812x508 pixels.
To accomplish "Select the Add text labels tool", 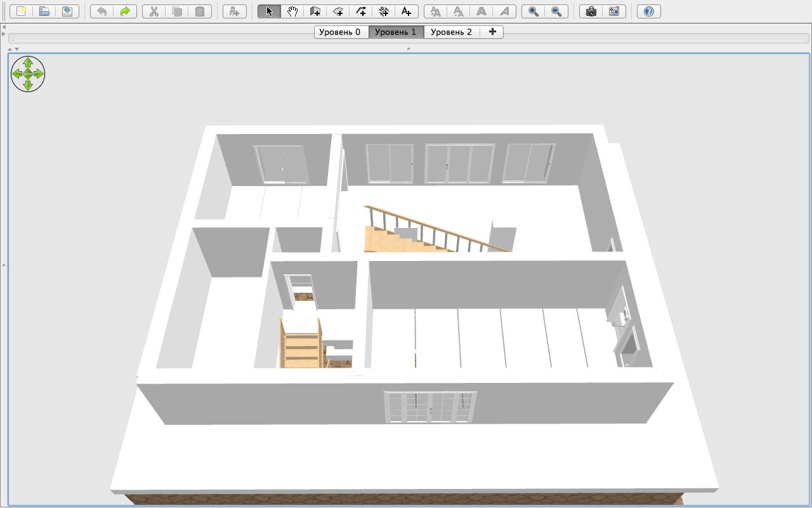I will click(x=407, y=11).
